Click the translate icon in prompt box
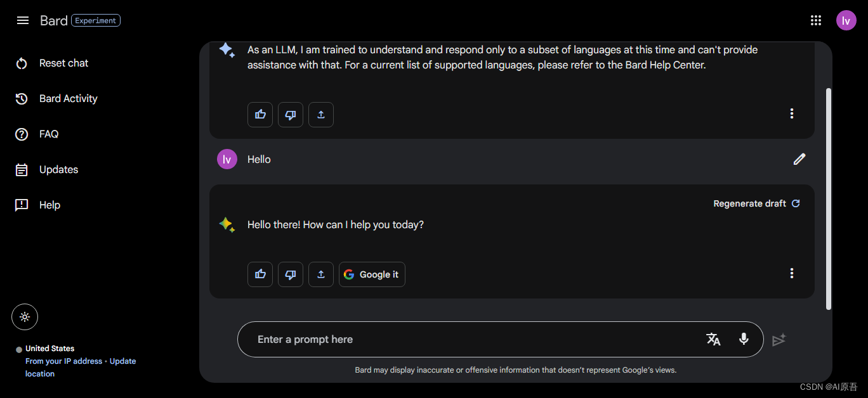 [713, 339]
